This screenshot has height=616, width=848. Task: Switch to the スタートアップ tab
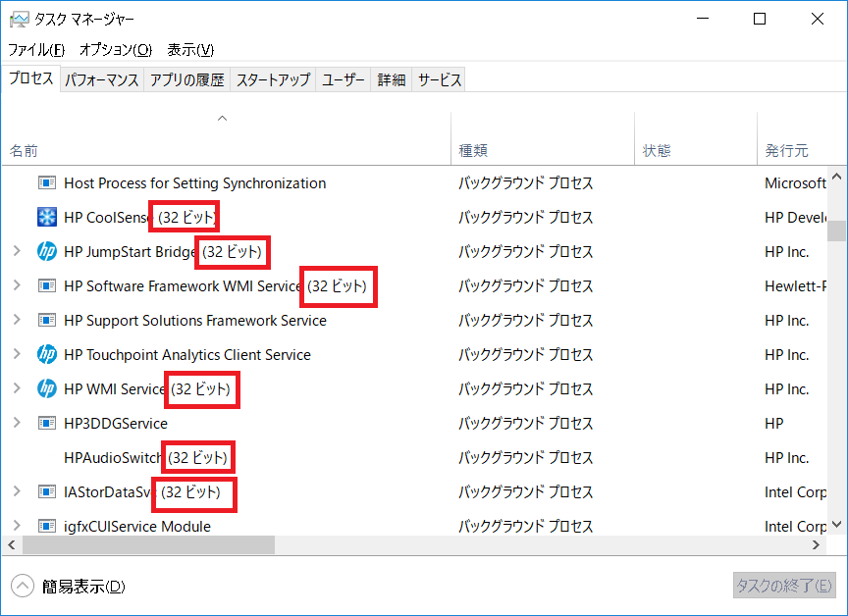pyautogui.click(x=273, y=80)
